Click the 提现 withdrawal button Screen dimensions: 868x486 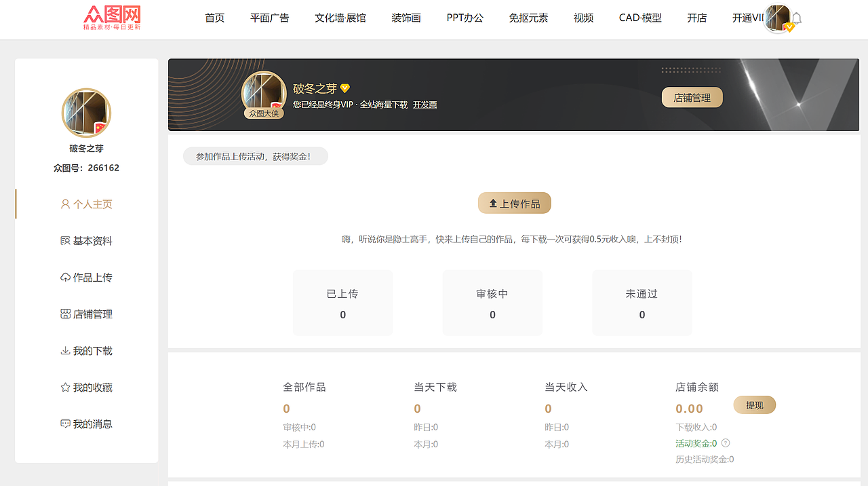[754, 405]
